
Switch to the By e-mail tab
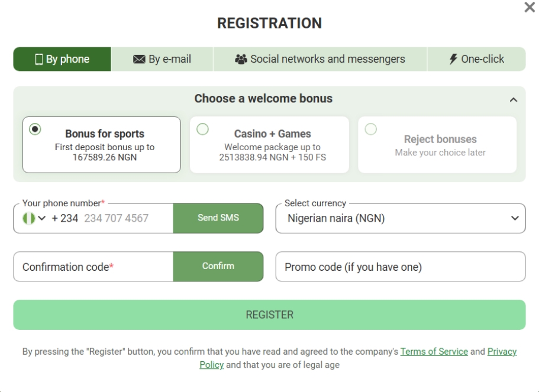click(x=163, y=59)
